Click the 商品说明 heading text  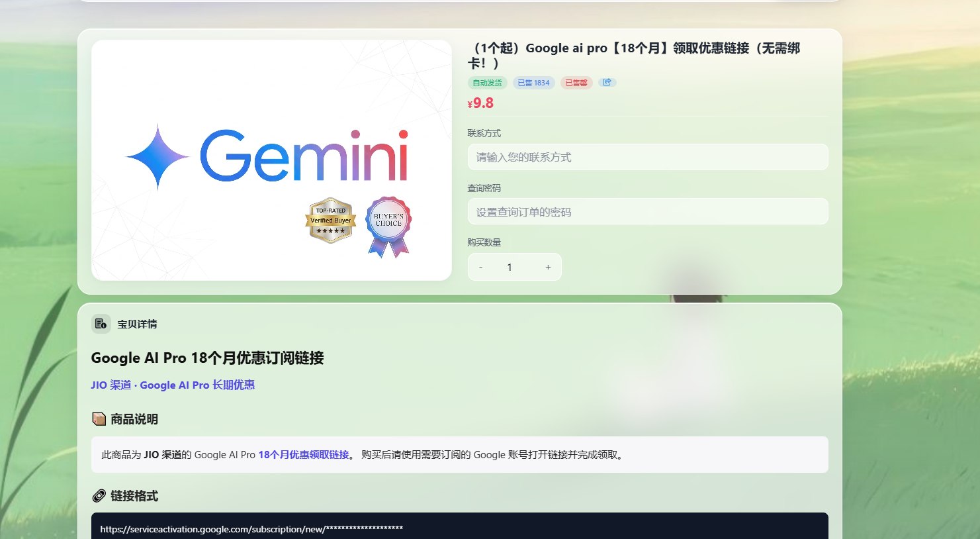tap(134, 419)
